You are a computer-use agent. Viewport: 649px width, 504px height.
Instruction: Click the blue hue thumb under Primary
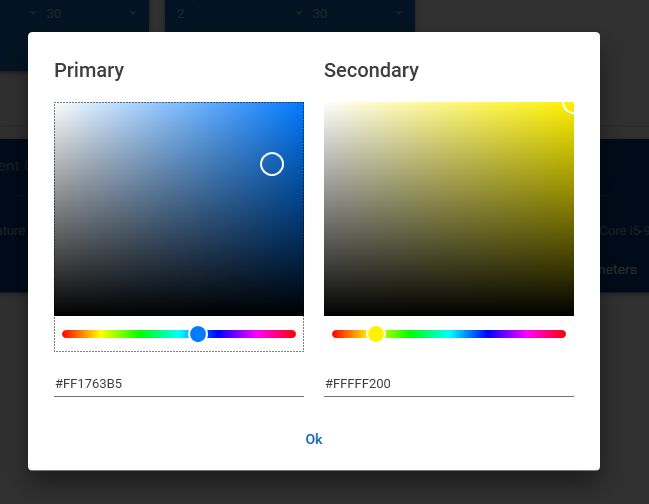pyautogui.click(x=198, y=334)
